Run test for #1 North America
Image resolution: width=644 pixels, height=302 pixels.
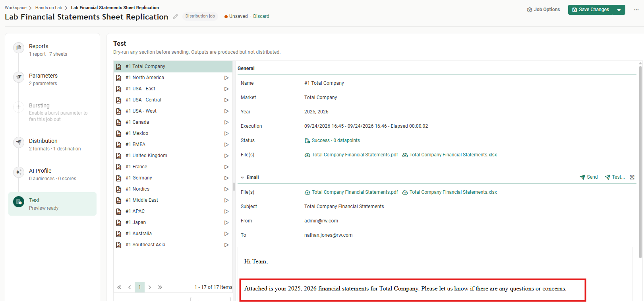(x=226, y=78)
